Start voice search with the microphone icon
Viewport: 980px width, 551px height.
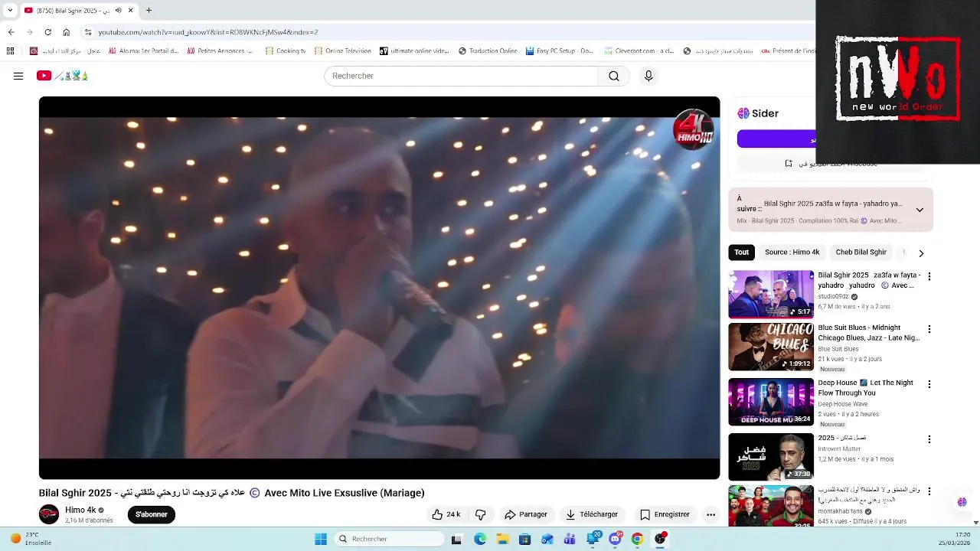pyautogui.click(x=648, y=76)
